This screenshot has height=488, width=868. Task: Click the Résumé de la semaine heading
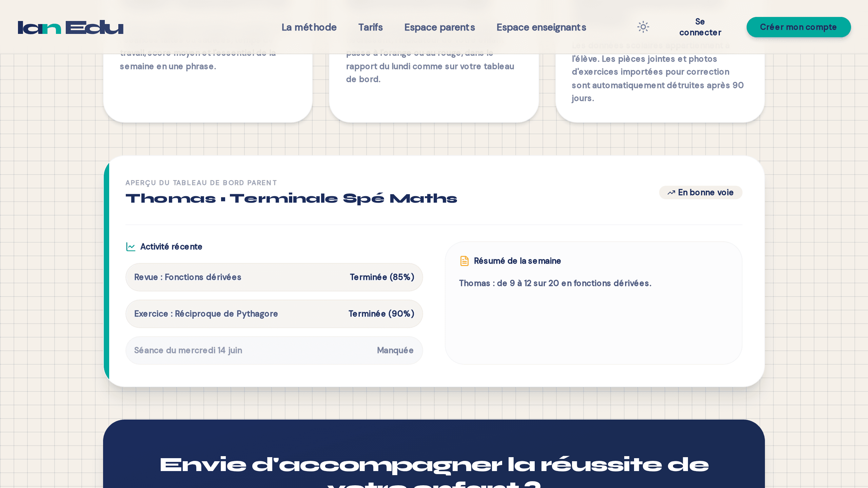517,261
